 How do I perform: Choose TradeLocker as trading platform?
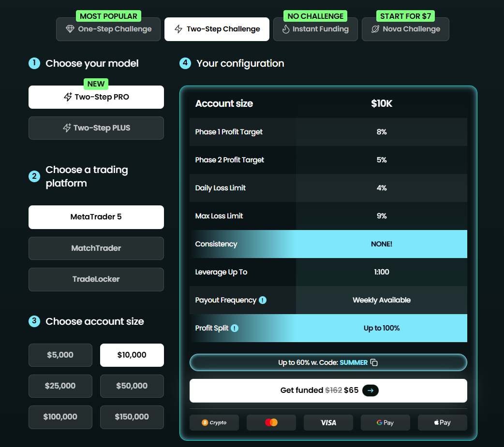click(96, 279)
